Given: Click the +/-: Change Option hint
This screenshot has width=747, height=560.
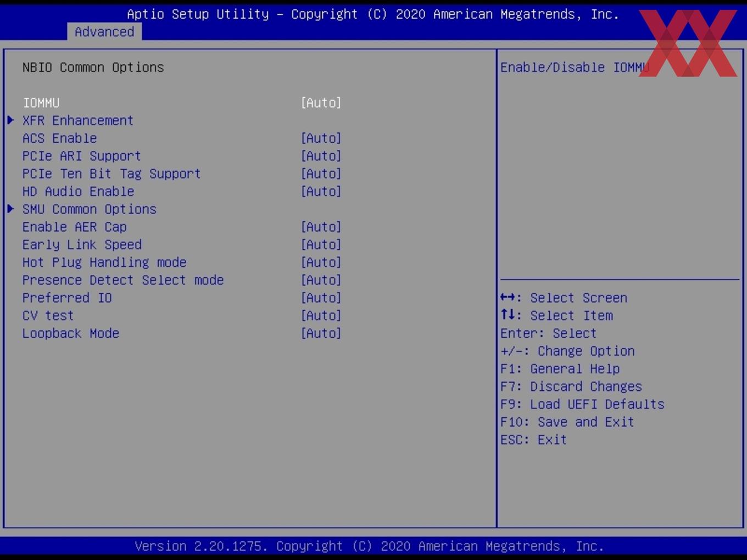Looking at the screenshot, I should (x=567, y=351).
